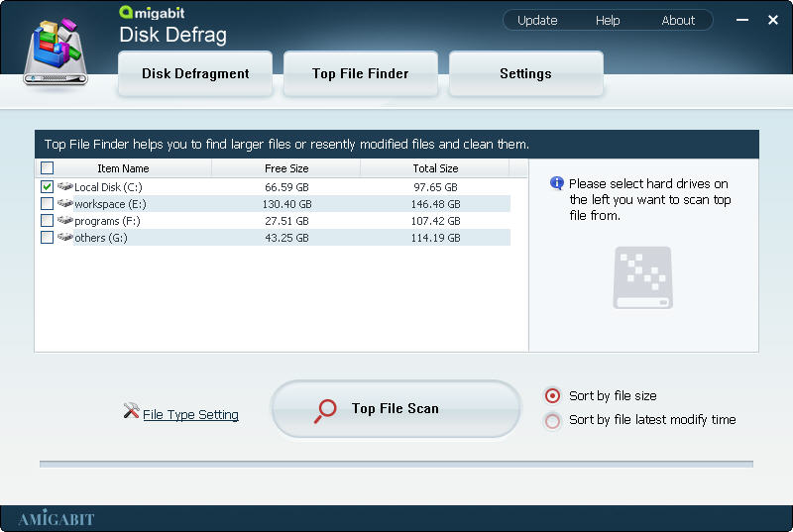The height and width of the screenshot is (532, 793).
Task: Click the drive icon beside workspace (E:)
Action: tap(64, 203)
